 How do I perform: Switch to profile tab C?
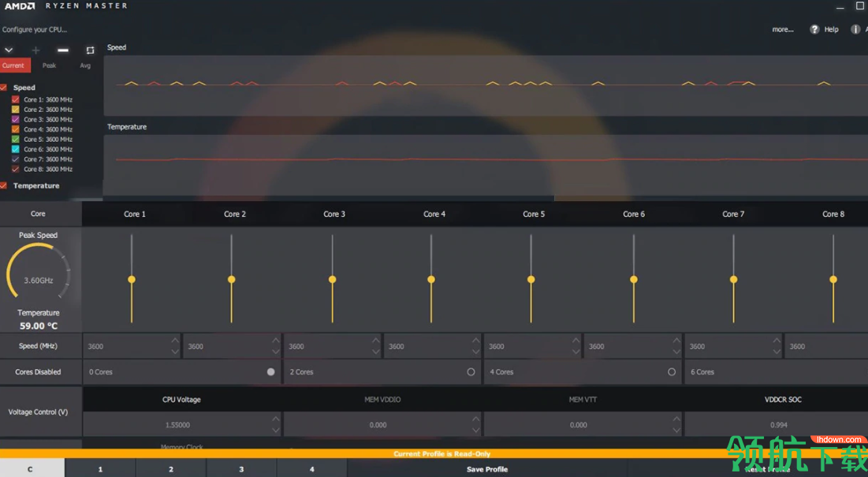pyautogui.click(x=32, y=468)
